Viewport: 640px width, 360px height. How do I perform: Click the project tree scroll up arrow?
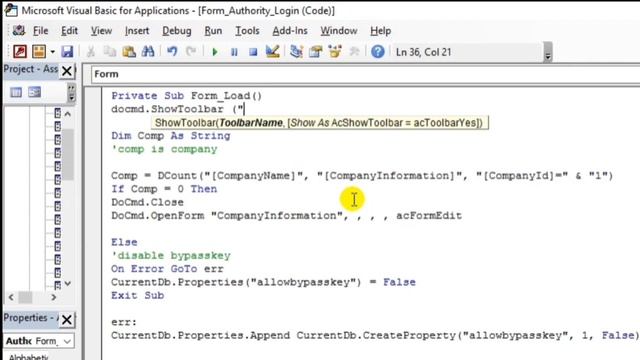(x=68, y=114)
